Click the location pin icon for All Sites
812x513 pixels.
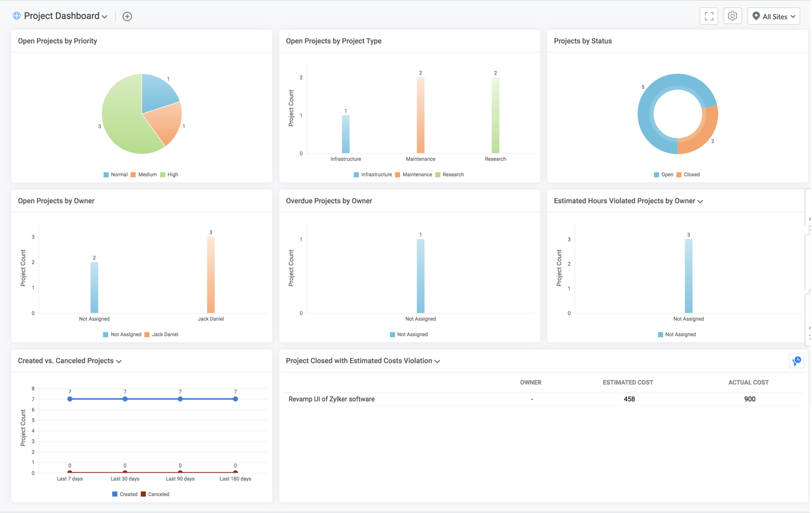[756, 16]
